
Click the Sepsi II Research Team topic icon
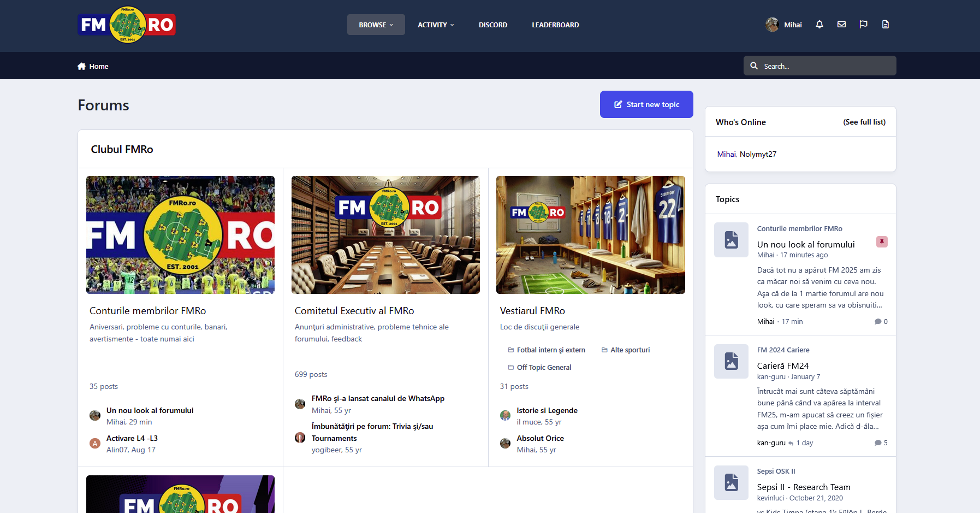click(731, 482)
